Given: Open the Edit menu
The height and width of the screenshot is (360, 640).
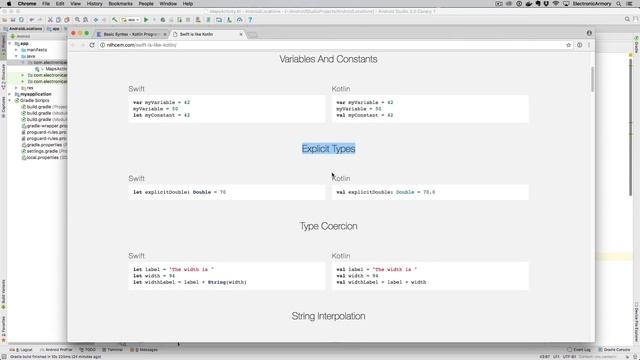Looking at the screenshot, I should click(x=60, y=4).
